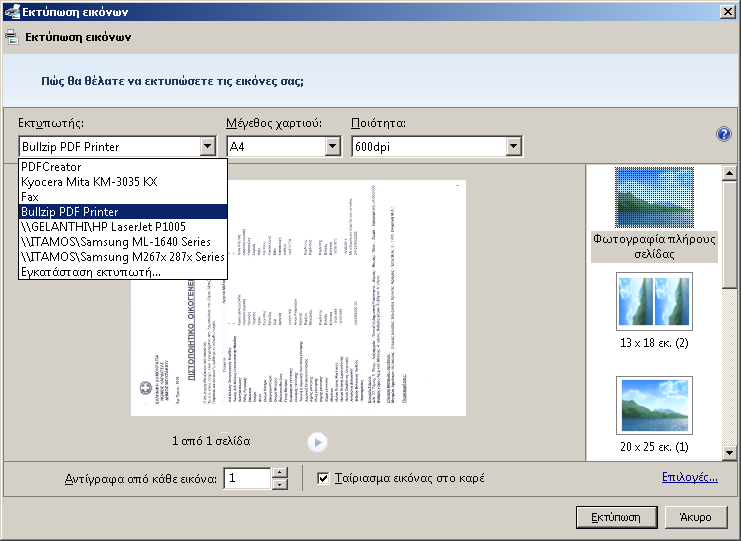
Task: Select the full page photo layout thumbnail
Action: point(654,199)
